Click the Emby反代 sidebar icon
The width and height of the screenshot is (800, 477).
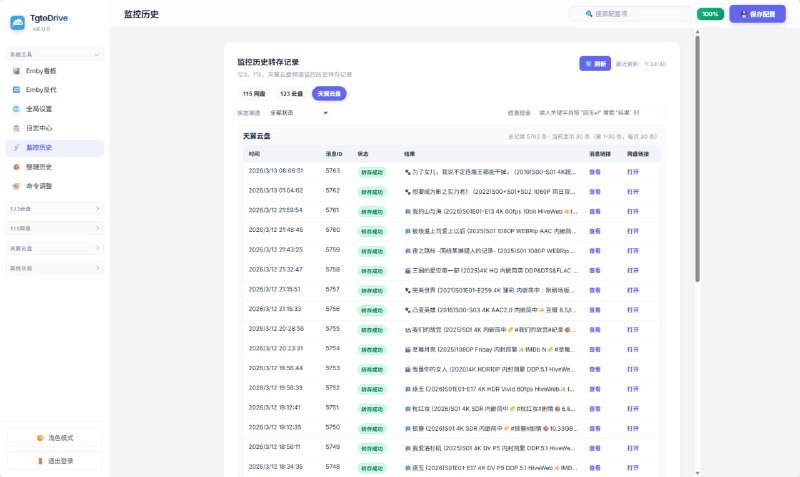click(x=16, y=90)
